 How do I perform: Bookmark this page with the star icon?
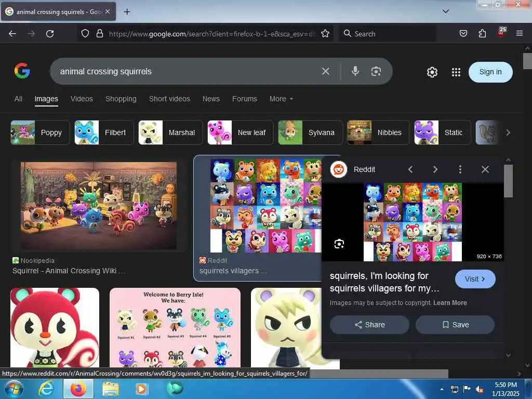[325, 33]
